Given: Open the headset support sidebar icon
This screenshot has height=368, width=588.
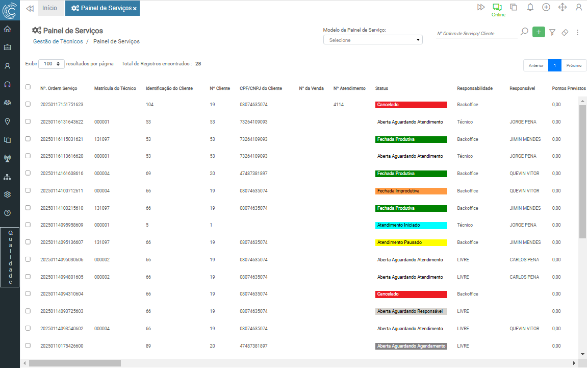Looking at the screenshot, I should 8,84.
